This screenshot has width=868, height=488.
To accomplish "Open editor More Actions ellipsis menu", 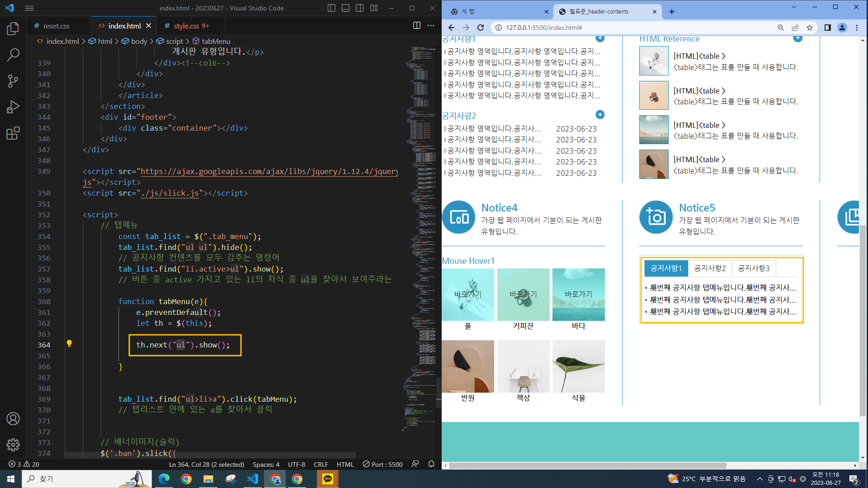I will pyautogui.click(x=431, y=26).
